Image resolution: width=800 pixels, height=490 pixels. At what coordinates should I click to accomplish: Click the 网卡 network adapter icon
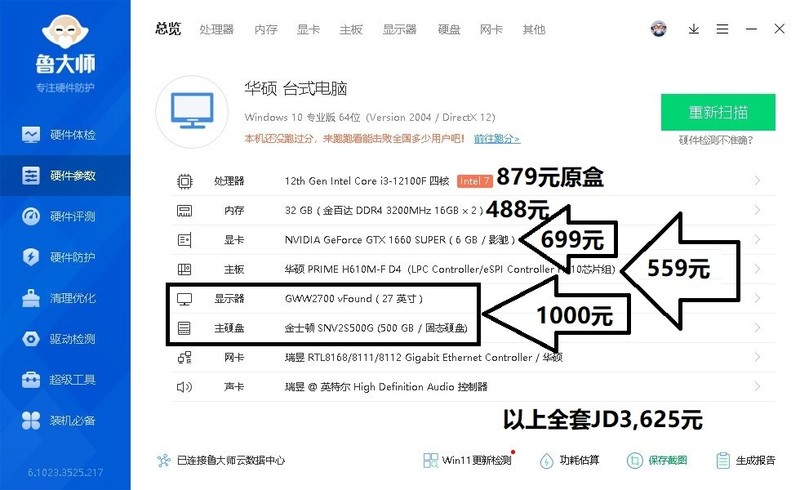184,357
